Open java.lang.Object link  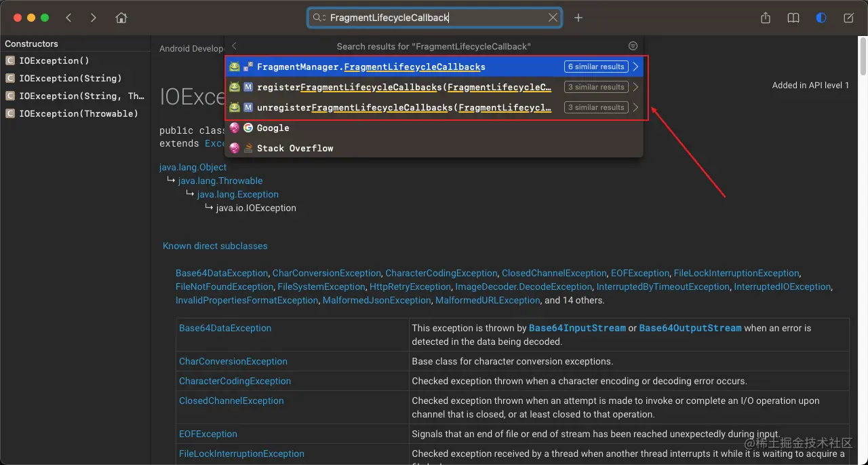click(193, 167)
